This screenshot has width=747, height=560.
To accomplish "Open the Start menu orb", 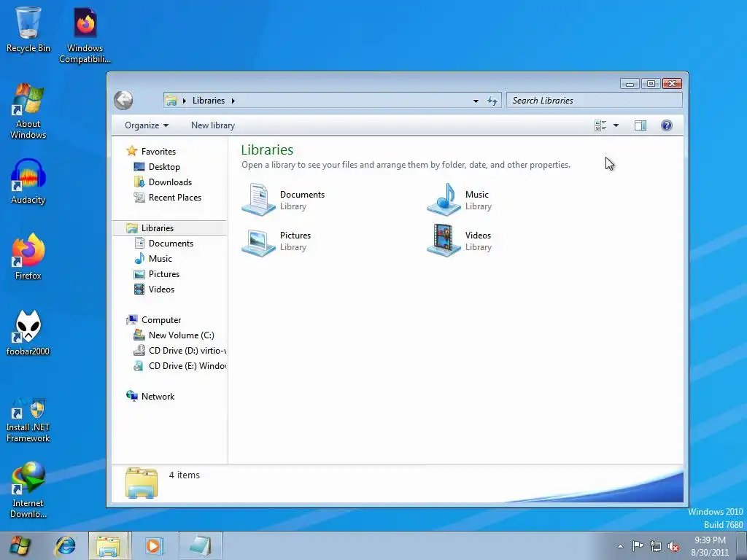I will (20, 545).
